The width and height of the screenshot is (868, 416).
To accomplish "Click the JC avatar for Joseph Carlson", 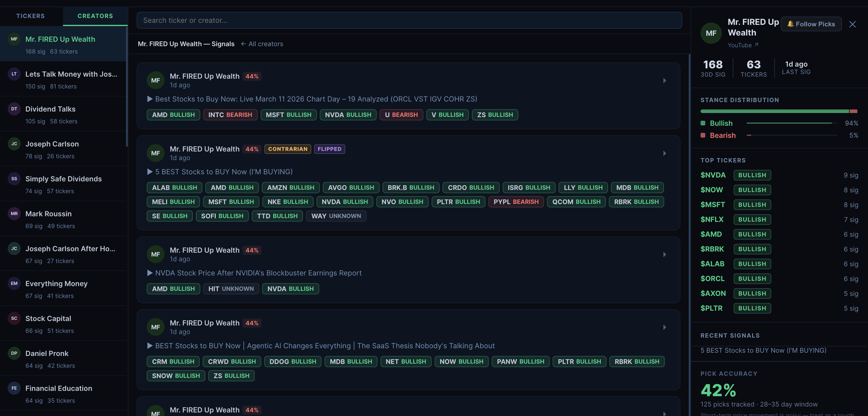I will coord(14,143).
